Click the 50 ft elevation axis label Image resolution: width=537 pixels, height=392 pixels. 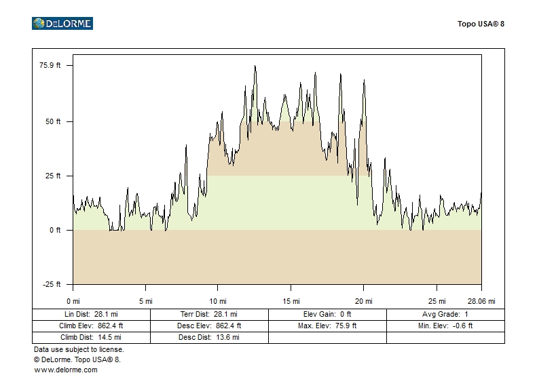pyautogui.click(x=53, y=122)
